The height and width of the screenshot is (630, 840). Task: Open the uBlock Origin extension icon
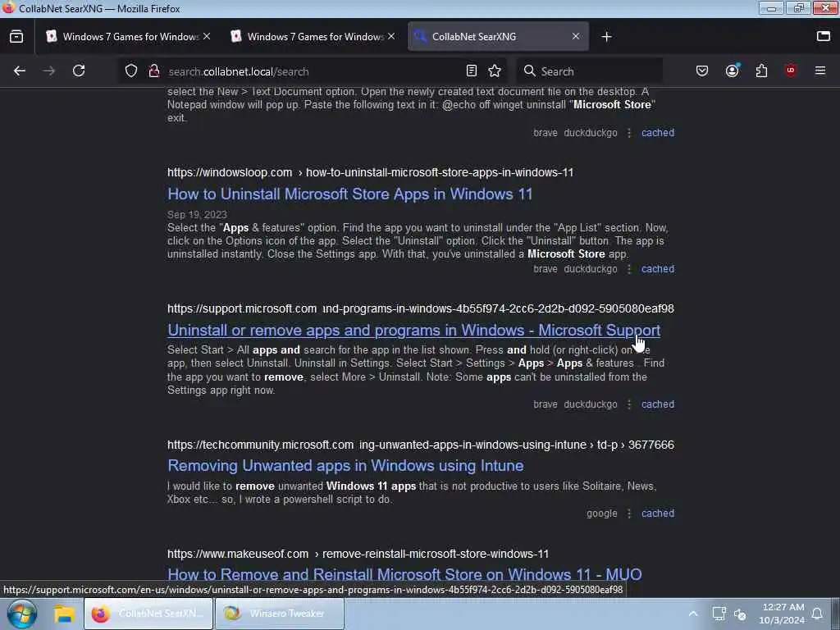click(791, 71)
